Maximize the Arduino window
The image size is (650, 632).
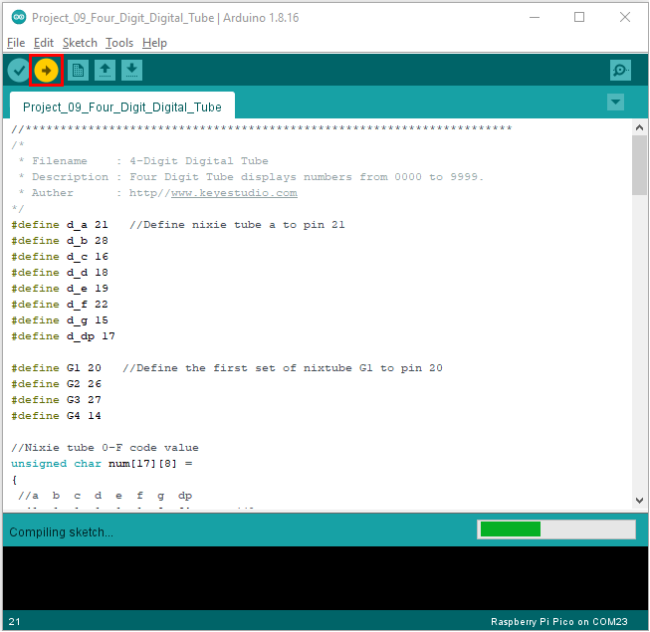click(579, 17)
